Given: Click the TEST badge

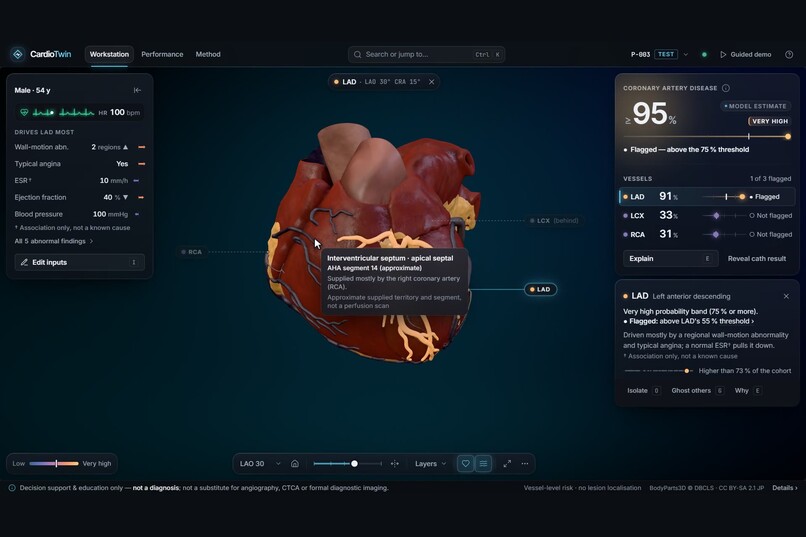Looking at the screenshot, I should [666, 54].
